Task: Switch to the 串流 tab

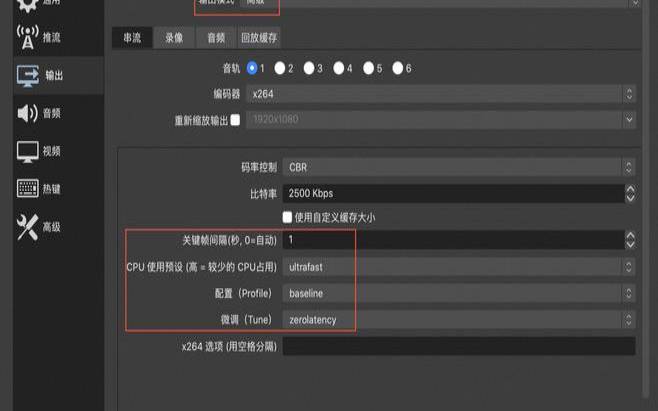Action: coord(132,38)
